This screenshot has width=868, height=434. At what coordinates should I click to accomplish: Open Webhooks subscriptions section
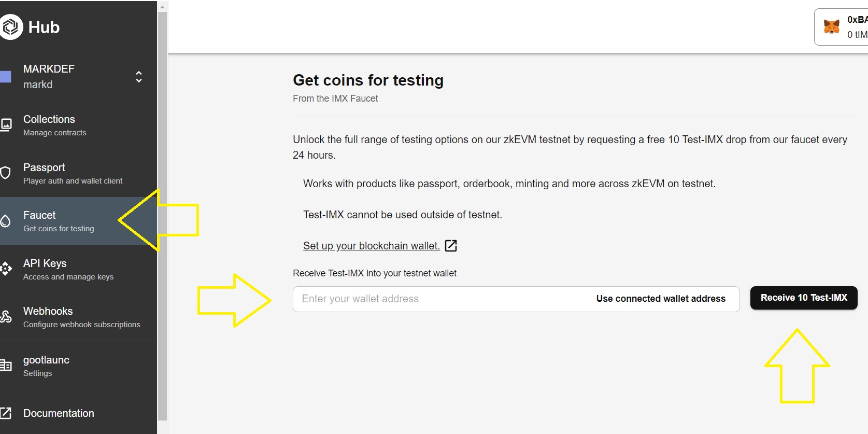[78, 317]
